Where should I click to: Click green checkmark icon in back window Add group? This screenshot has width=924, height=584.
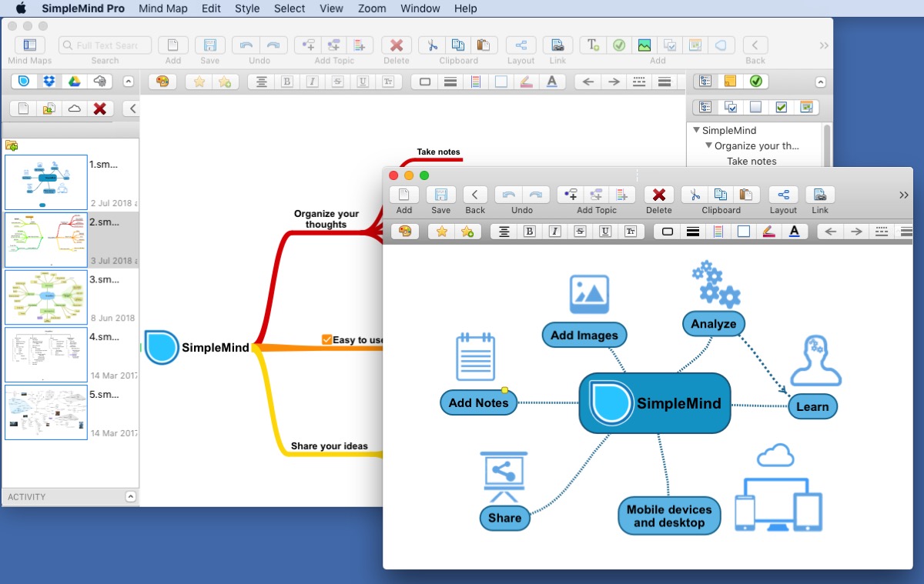[x=618, y=45]
